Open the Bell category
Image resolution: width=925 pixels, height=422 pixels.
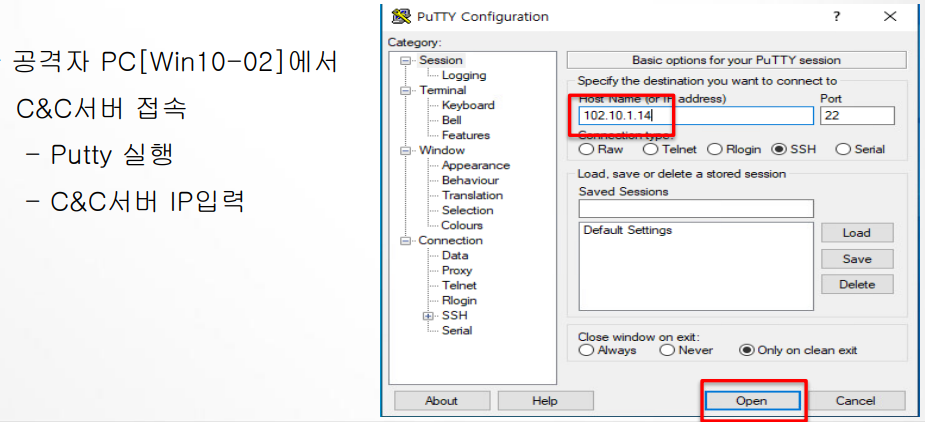451,120
